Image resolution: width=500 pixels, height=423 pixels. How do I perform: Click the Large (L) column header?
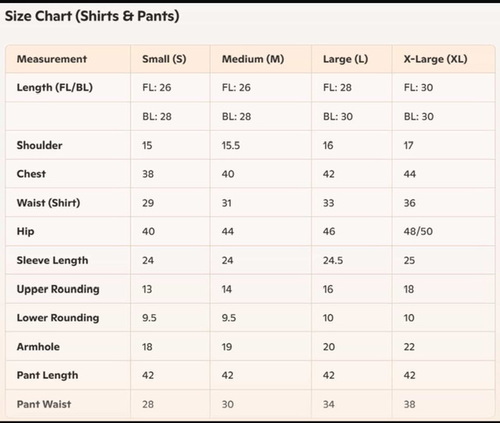tap(345, 59)
